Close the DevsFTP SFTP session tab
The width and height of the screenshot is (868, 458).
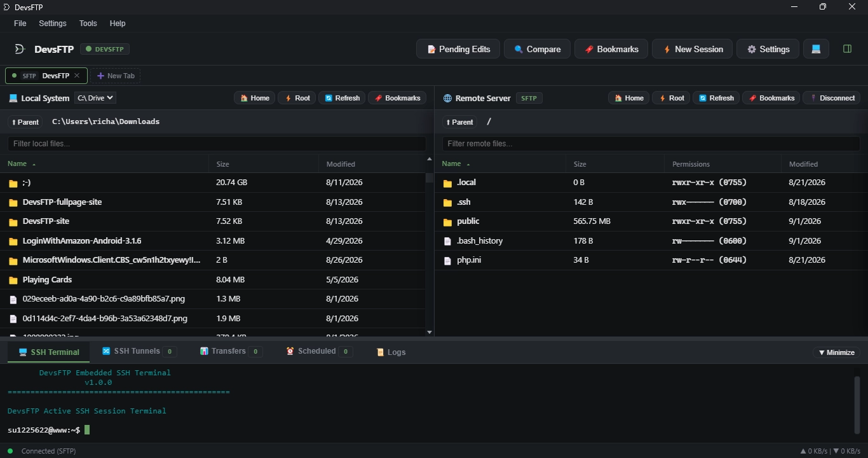(77, 76)
